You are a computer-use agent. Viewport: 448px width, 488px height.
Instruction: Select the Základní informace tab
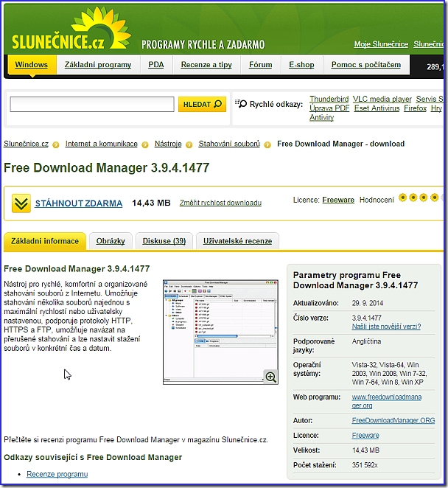tap(45, 241)
